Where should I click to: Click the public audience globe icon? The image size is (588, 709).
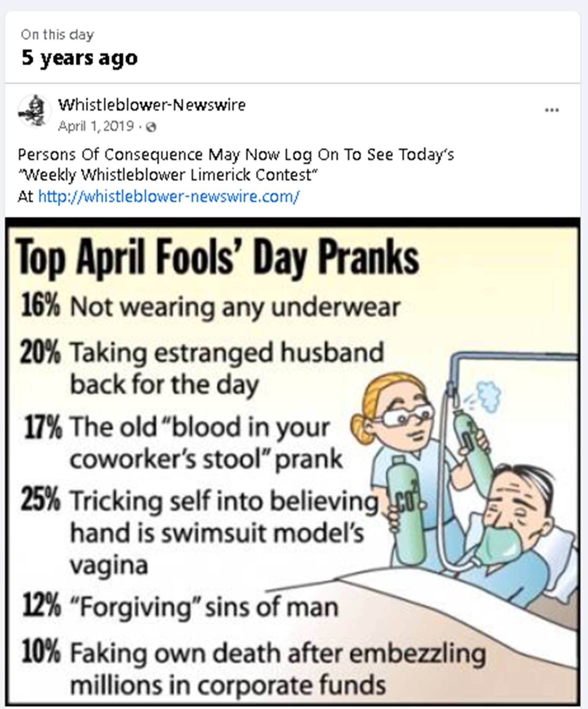151,127
